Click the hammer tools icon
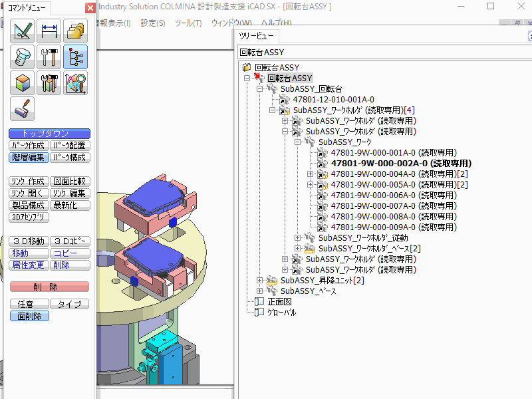Viewport: 532px width, 399px height. pyautogui.click(x=49, y=57)
